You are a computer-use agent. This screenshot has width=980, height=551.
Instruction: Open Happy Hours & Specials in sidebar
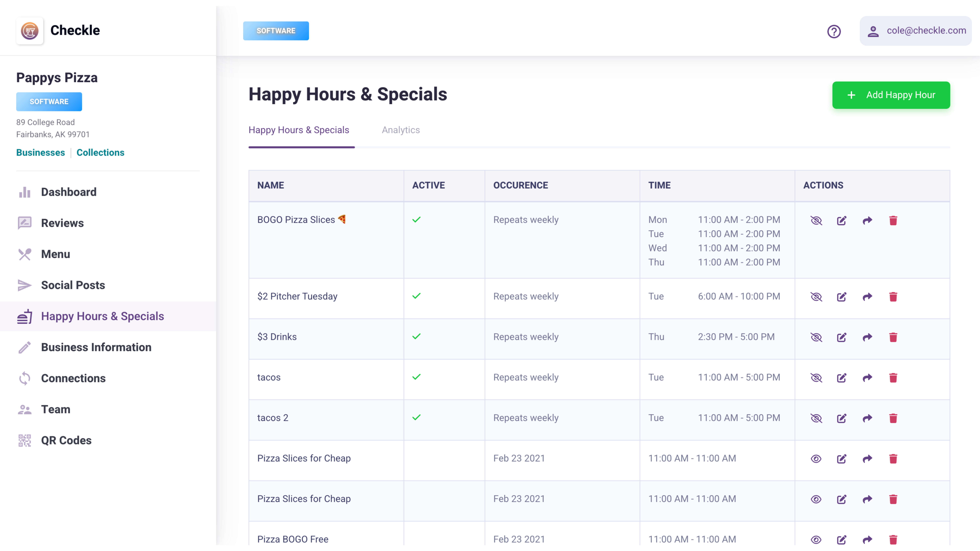pos(108,316)
